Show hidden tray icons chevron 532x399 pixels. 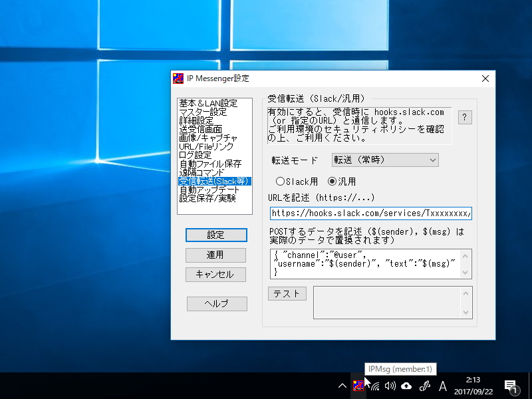(x=342, y=386)
